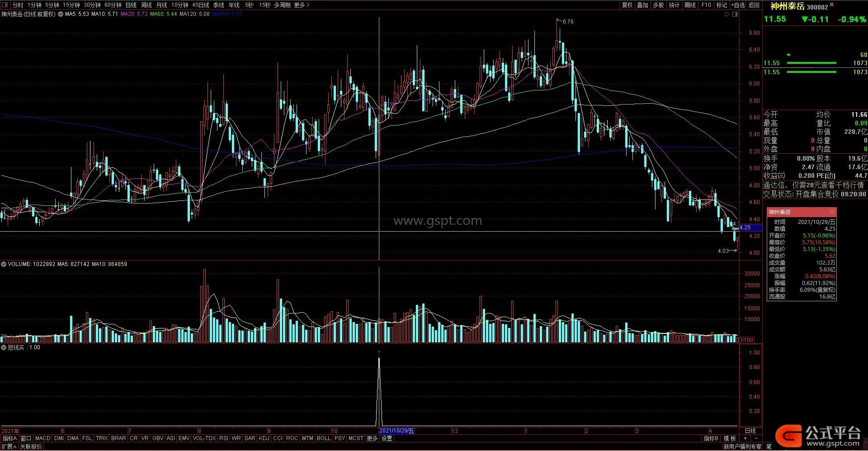This screenshot has width=868, height=451.
Task: Toggle the side panel icon above price axis
Action: 735,14
